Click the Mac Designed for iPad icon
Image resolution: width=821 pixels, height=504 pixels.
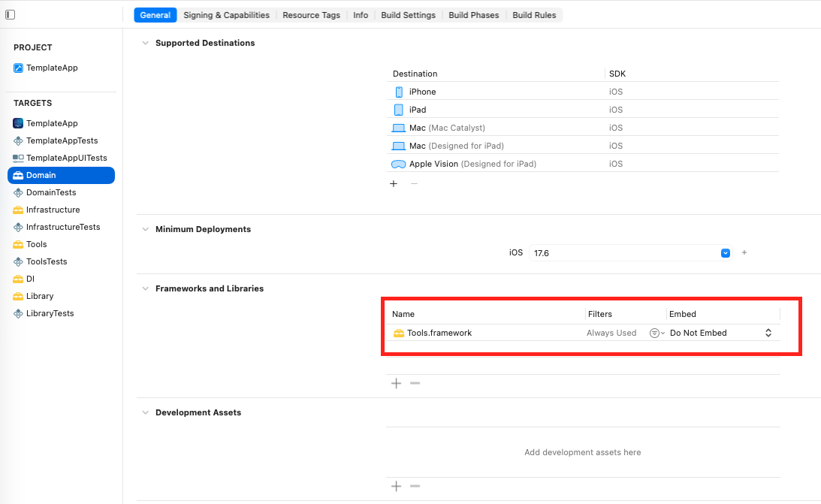pyautogui.click(x=399, y=146)
